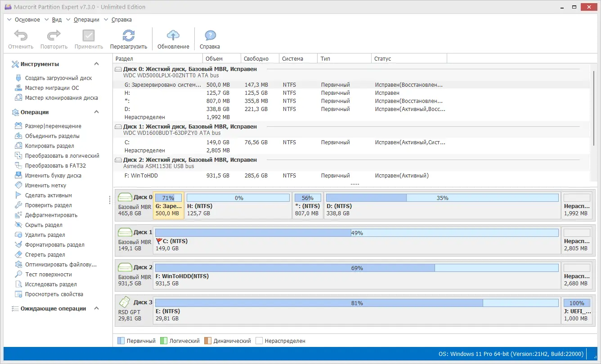Select the F: WinToHDD list row
Screen dimensions: 601x364
(x=351, y=176)
